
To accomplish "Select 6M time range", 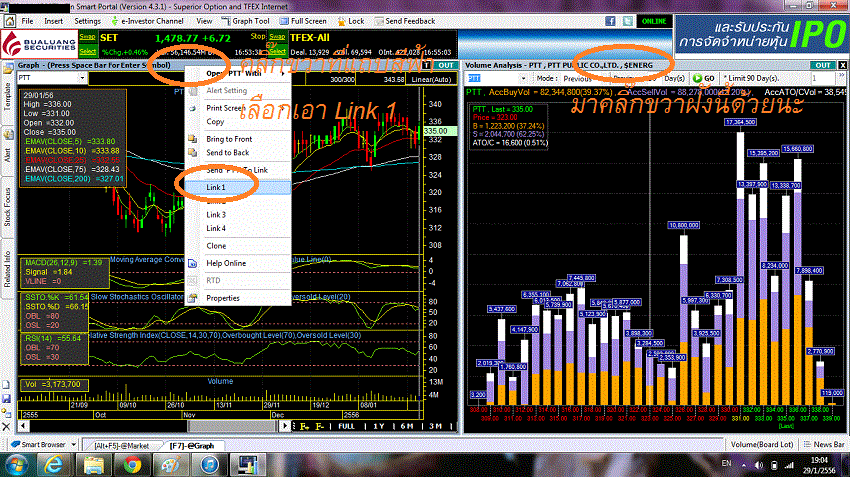I will [407, 426].
